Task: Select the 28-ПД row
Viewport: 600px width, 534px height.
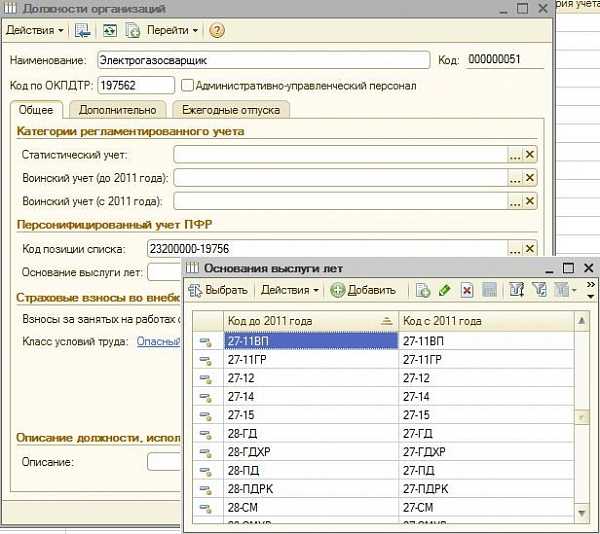Action: (x=383, y=470)
